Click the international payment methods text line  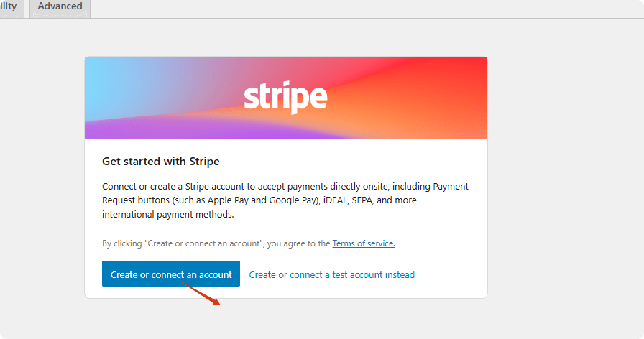(167, 214)
